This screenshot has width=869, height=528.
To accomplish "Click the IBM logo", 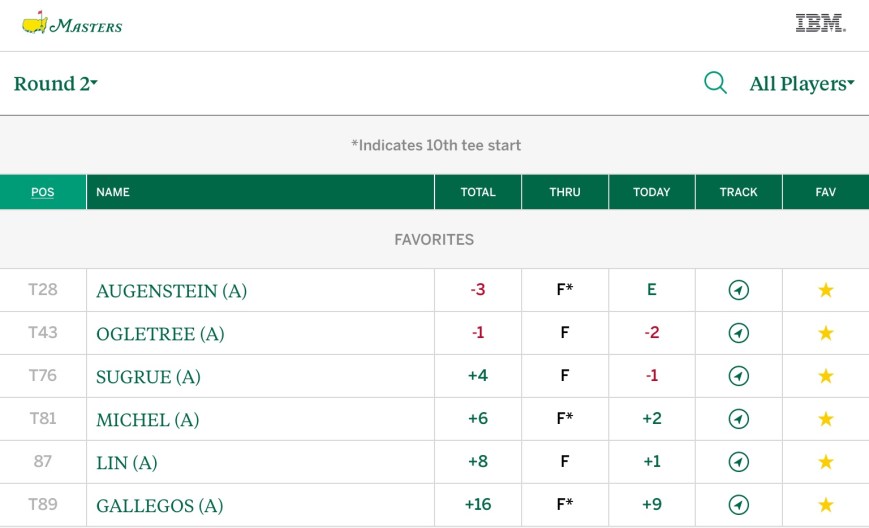I will [820, 23].
